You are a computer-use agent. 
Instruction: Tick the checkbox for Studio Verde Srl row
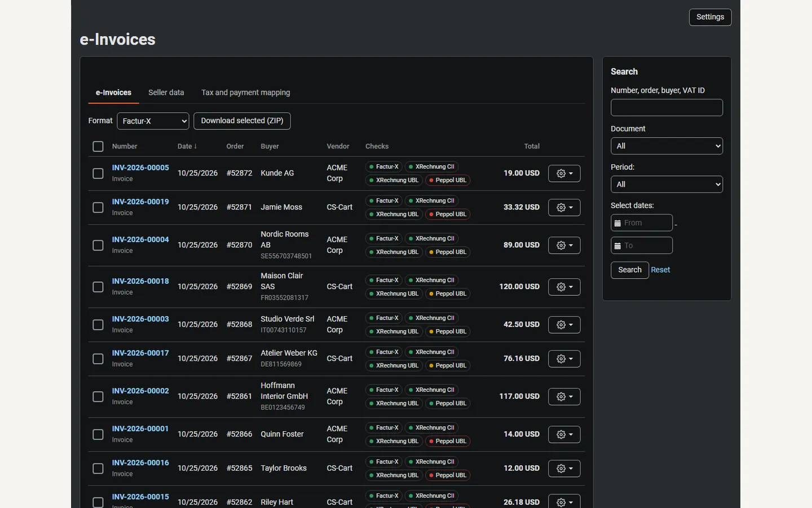tap(98, 325)
